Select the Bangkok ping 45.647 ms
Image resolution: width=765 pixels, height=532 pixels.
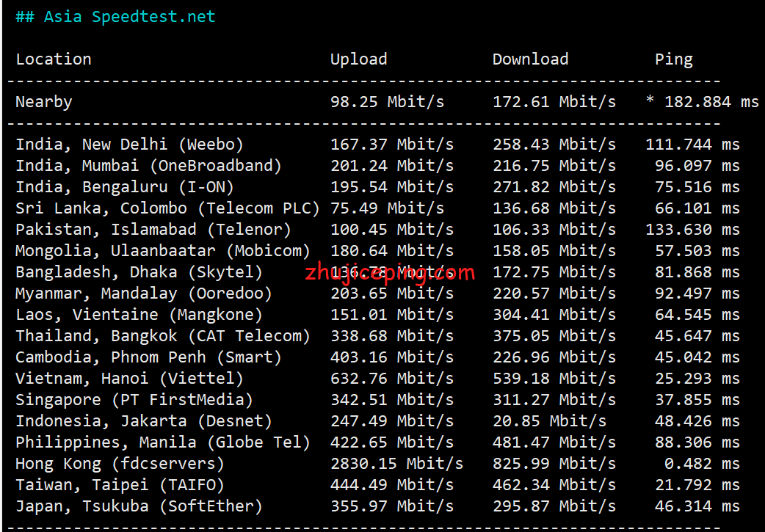(697, 336)
